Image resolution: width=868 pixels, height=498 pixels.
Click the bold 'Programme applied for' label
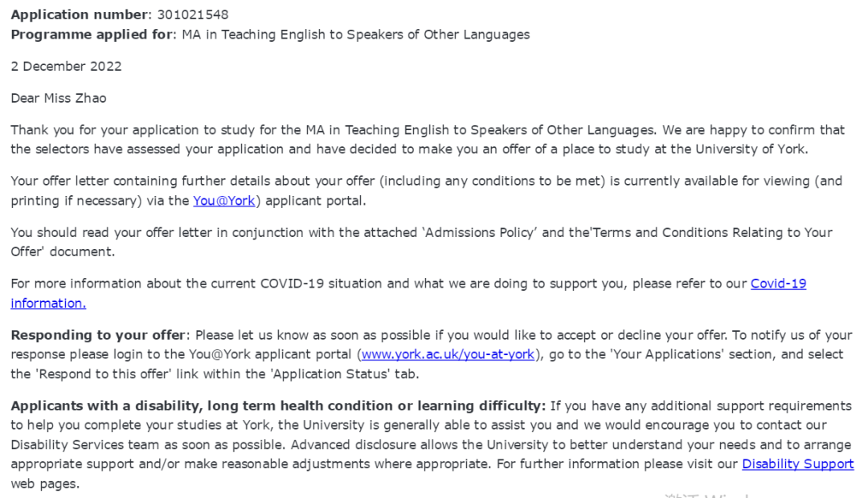tap(92, 35)
